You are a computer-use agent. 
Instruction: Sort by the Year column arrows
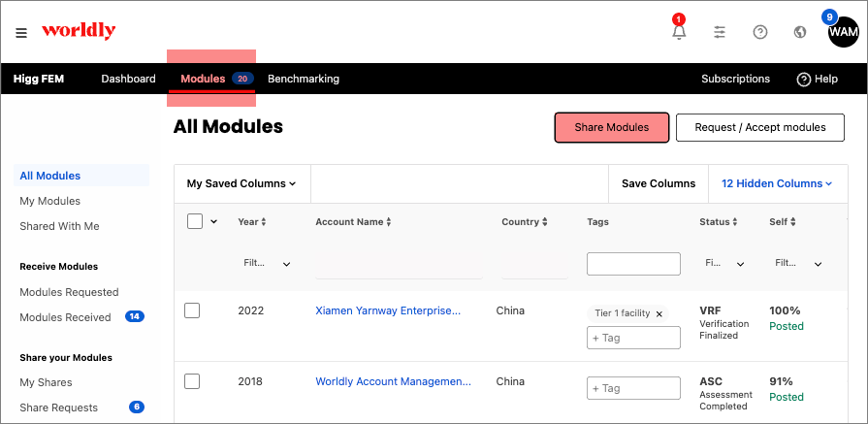coord(264,222)
